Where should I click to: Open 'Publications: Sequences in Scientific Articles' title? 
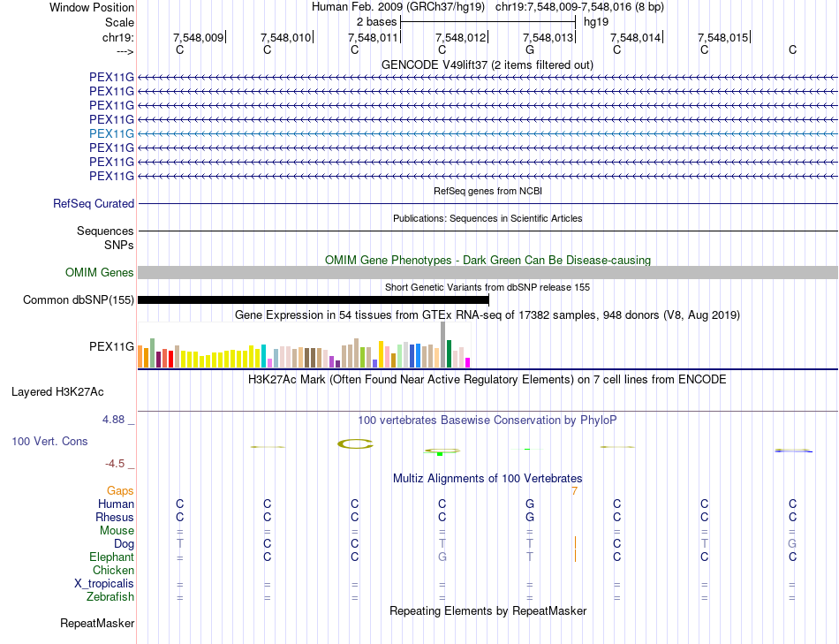tap(488, 218)
